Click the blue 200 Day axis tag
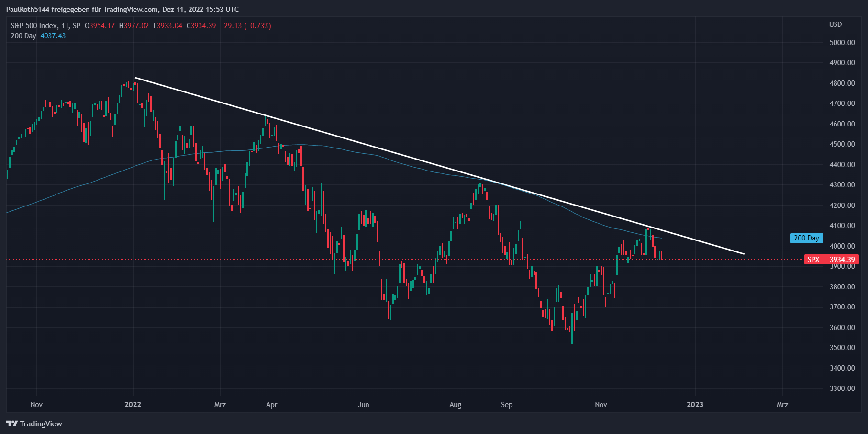Image resolution: width=868 pixels, height=434 pixels. click(x=806, y=238)
